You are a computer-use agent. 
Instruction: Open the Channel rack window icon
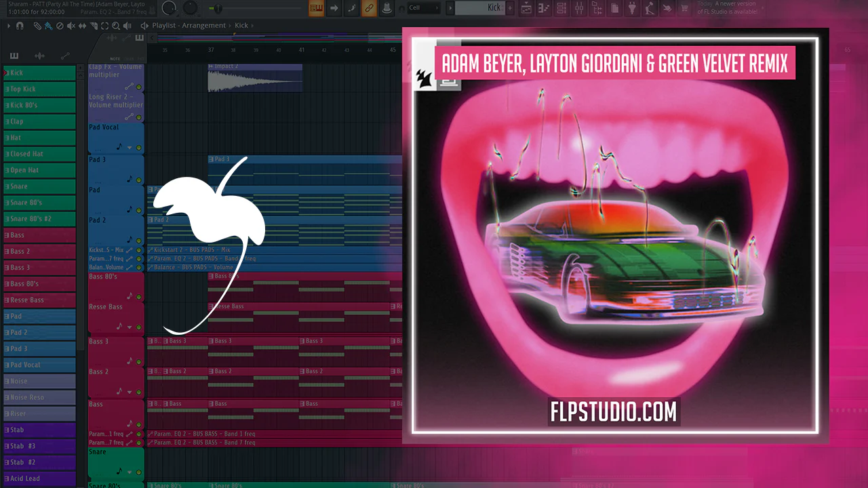pos(562,8)
